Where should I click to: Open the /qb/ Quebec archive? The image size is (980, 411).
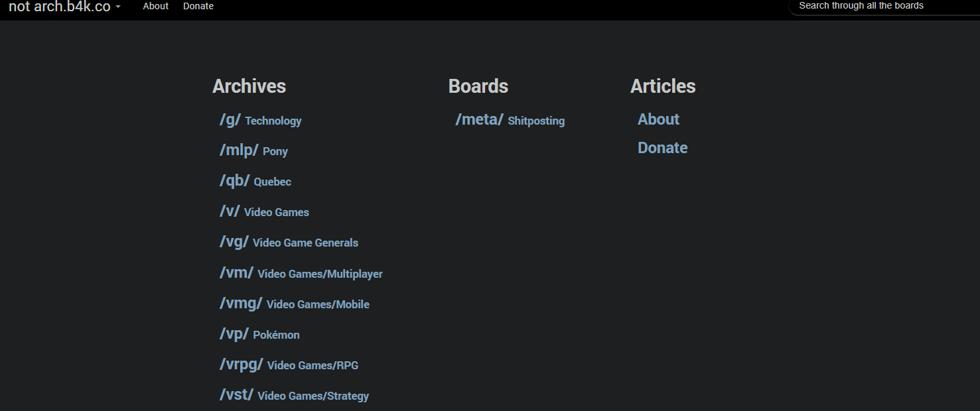255,181
